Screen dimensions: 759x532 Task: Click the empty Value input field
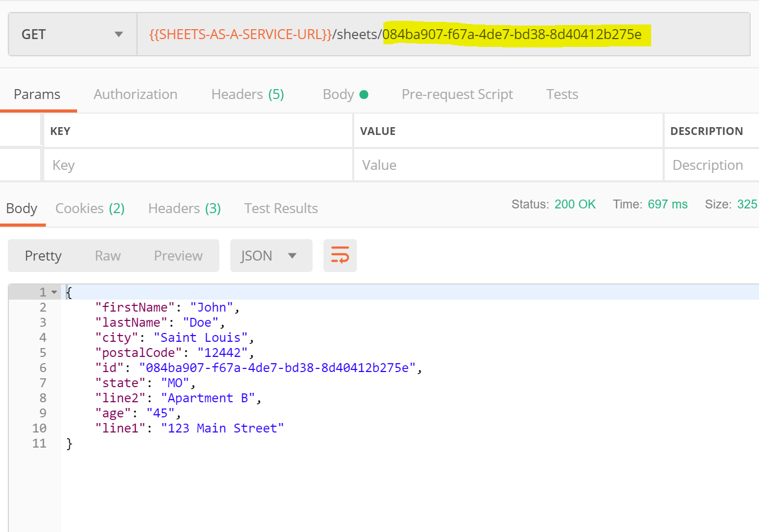[508, 165]
